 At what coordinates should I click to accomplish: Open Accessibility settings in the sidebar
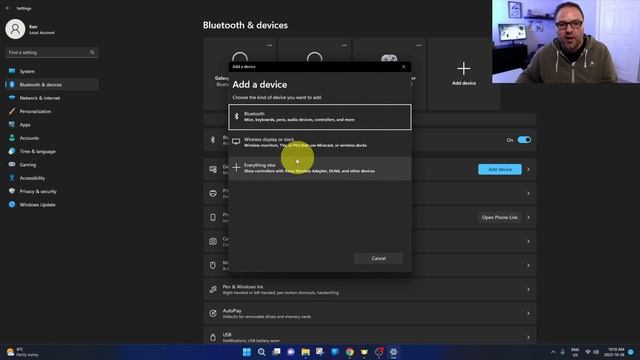pyautogui.click(x=52, y=178)
